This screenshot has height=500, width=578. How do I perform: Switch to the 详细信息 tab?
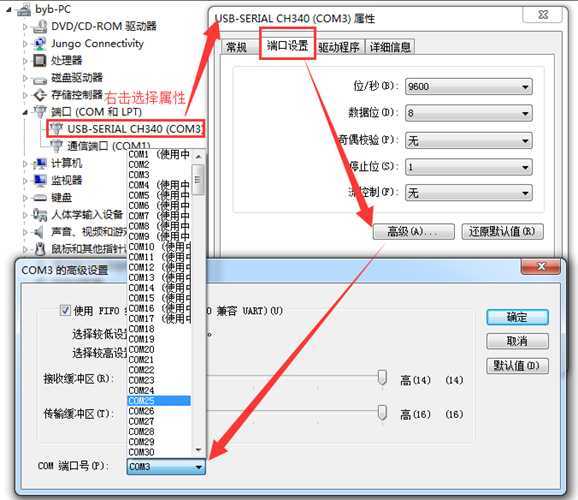(x=390, y=48)
